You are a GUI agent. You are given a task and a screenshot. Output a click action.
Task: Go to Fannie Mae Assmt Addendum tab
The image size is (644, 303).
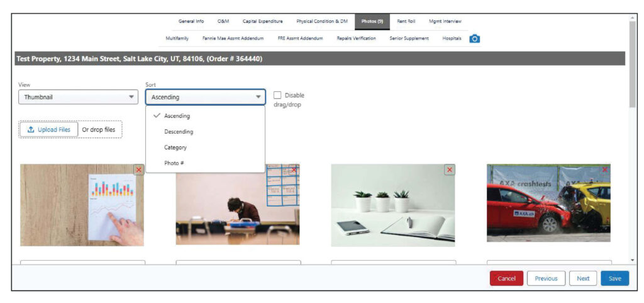click(x=233, y=38)
